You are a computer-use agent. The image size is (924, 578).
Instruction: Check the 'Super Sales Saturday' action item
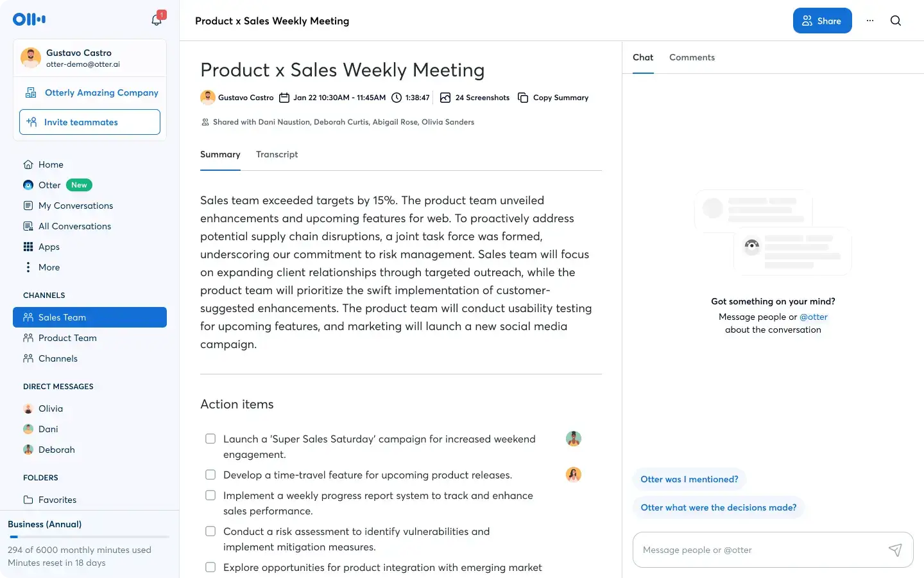210,439
